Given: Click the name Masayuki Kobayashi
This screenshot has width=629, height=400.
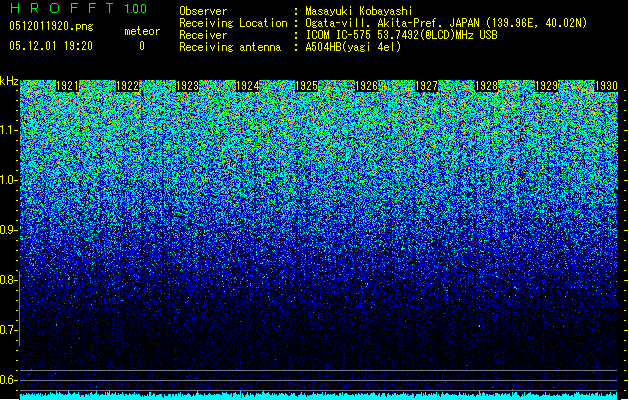Looking at the screenshot, I should click(359, 11).
